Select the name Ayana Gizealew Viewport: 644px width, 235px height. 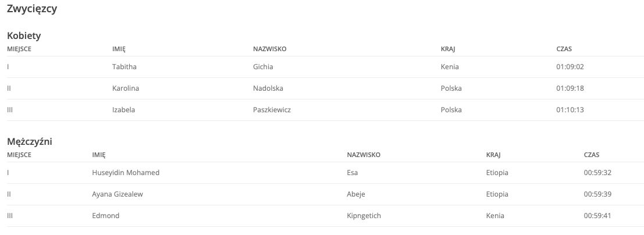point(118,194)
